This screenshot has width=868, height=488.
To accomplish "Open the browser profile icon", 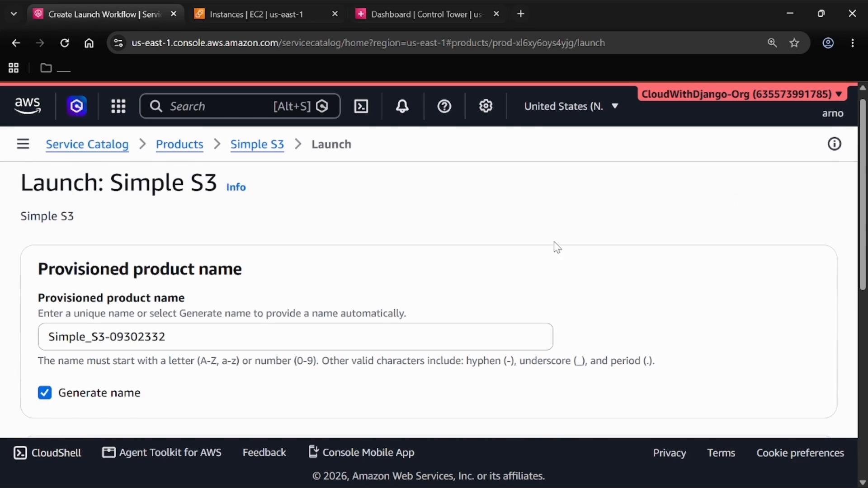I will click(828, 43).
